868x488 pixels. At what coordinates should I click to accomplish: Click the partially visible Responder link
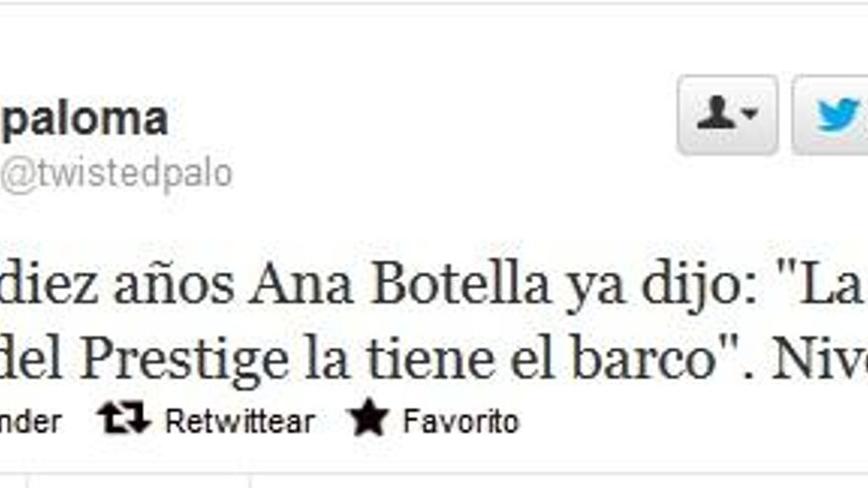click(30, 422)
